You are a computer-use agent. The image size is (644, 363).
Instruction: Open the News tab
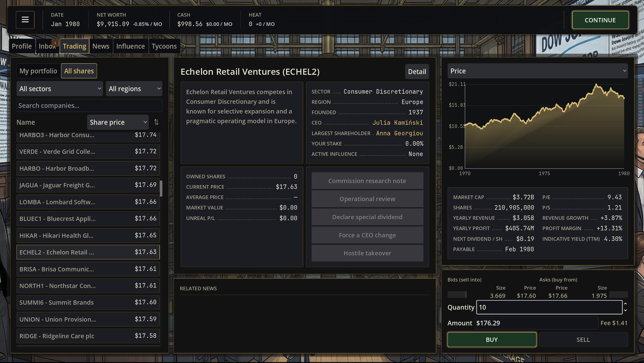pyautogui.click(x=101, y=46)
